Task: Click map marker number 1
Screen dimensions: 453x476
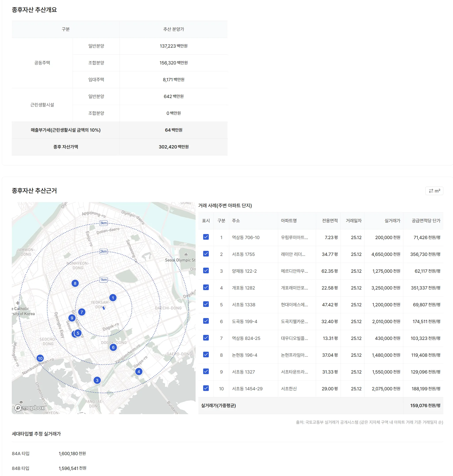Action: pyautogui.click(x=113, y=298)
